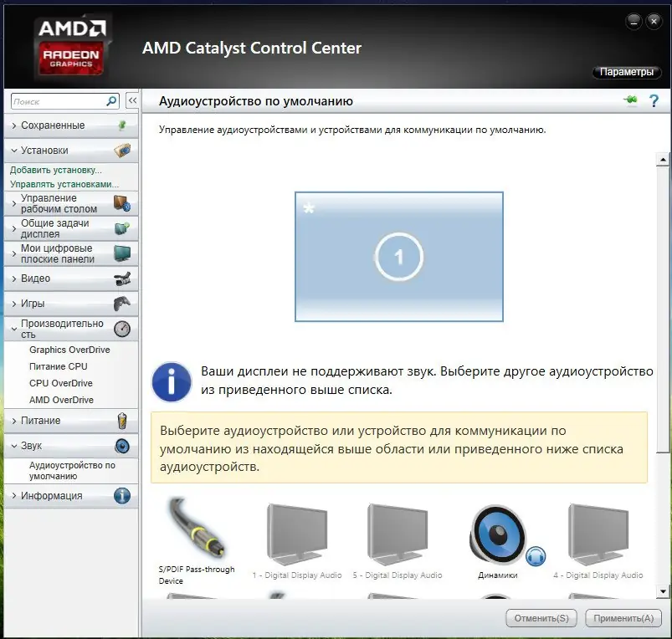Select the display 1 preview thumbnail
672x639 pixels.
(x=398, y=256)
